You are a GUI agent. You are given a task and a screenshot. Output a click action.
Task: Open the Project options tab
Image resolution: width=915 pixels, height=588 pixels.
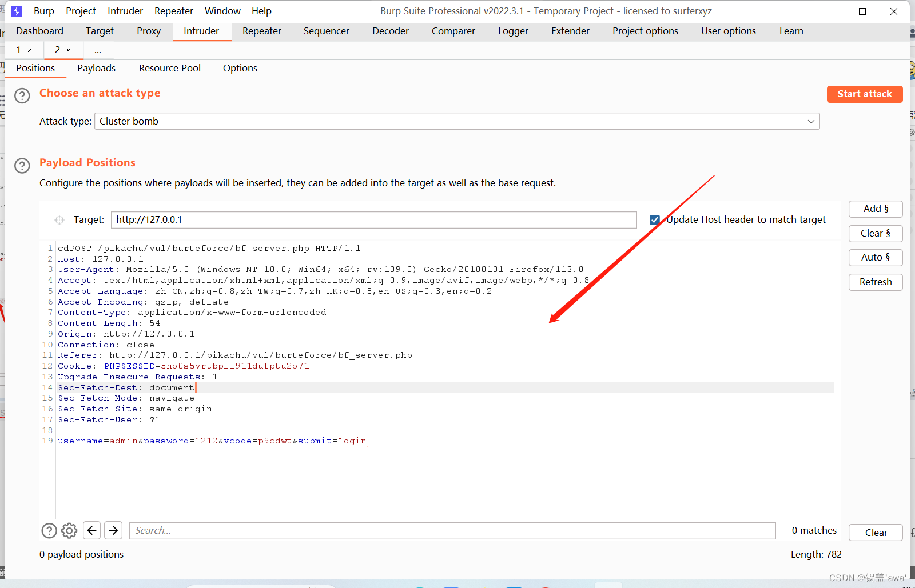[645, 31]
